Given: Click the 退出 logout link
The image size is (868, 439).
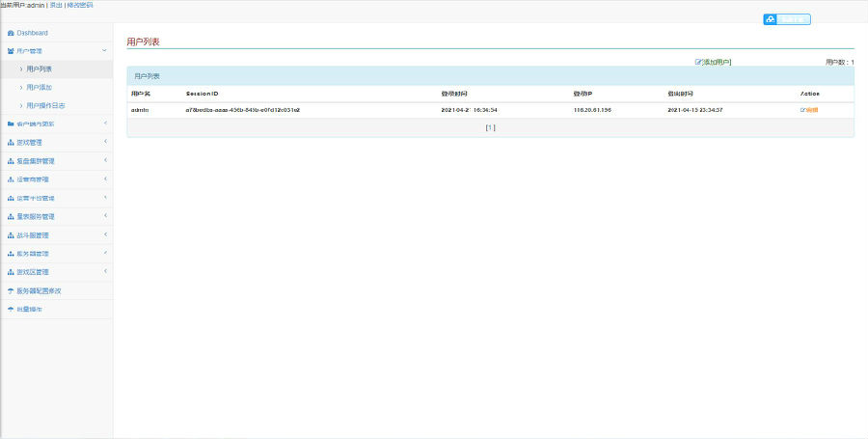Looking at the screenshot, I should (56, 5).
